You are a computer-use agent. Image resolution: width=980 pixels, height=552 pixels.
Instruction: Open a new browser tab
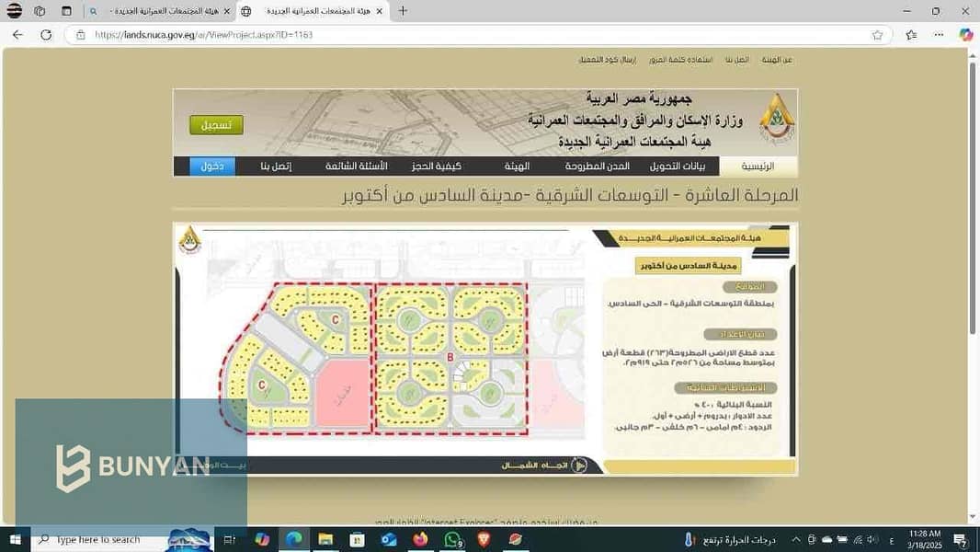[x=404, y=11]
